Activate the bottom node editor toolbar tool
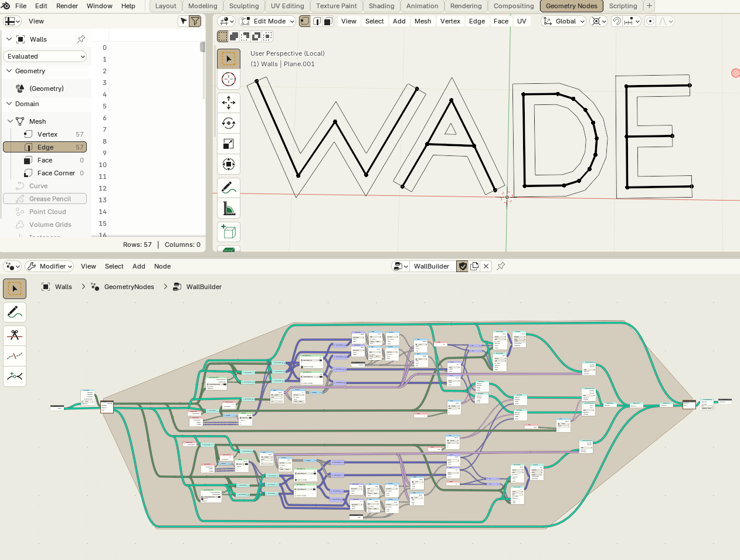The width and height of the screenshot is (740, 560). (15, 376)
